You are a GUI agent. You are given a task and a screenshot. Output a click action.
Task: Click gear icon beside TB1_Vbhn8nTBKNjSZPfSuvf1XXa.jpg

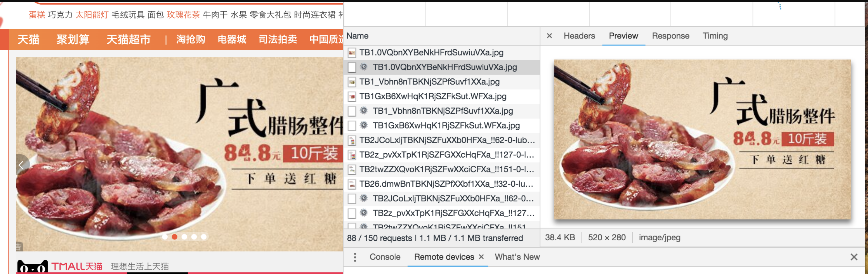point(364,111)
